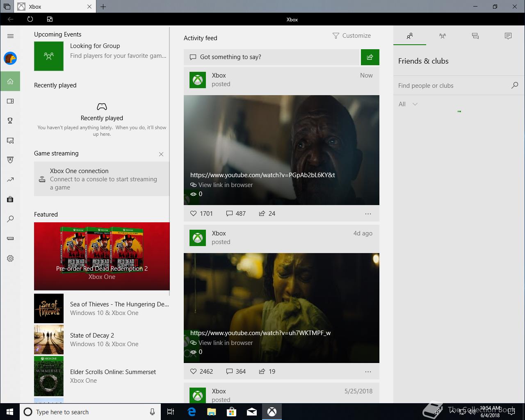Expand the All friends filter dropdown

tap(408, 104)
